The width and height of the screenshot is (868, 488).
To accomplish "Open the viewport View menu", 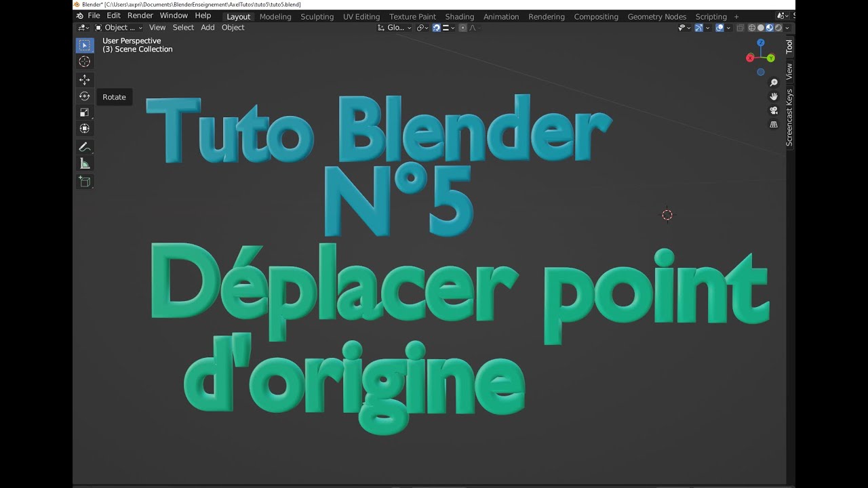I will (x=157, y=28).
